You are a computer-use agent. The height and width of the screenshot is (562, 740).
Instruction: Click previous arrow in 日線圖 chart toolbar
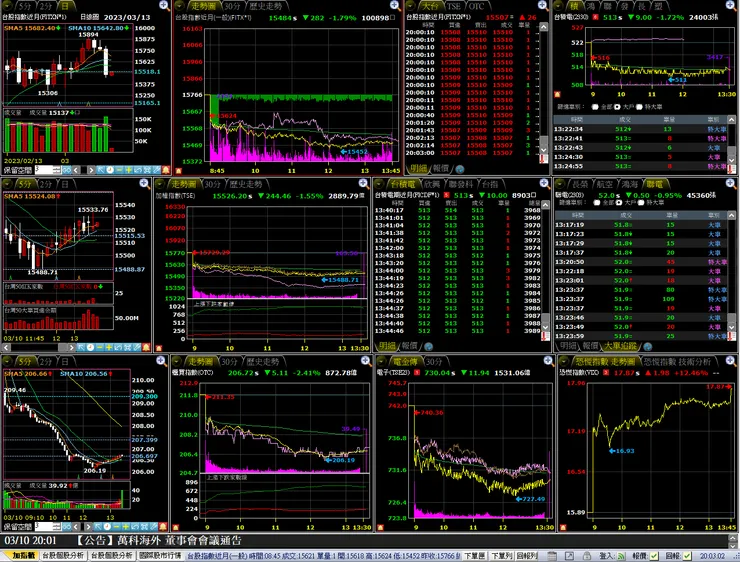coord(76,170)
